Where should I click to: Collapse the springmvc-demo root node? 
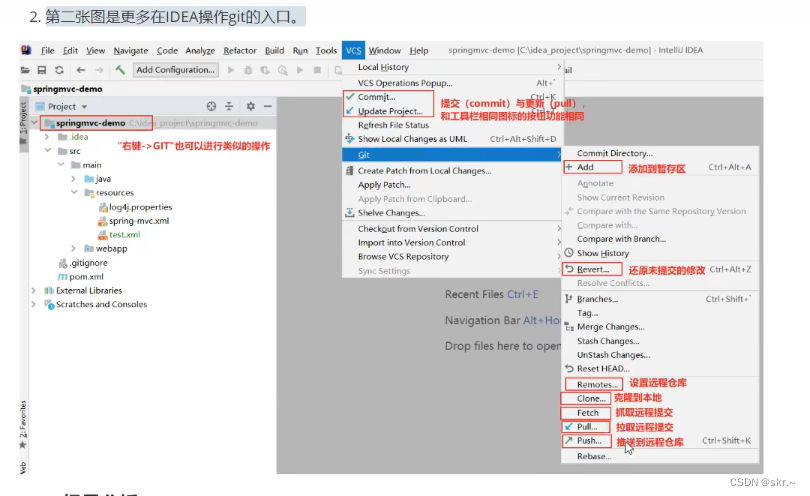(x=35, y=123)
